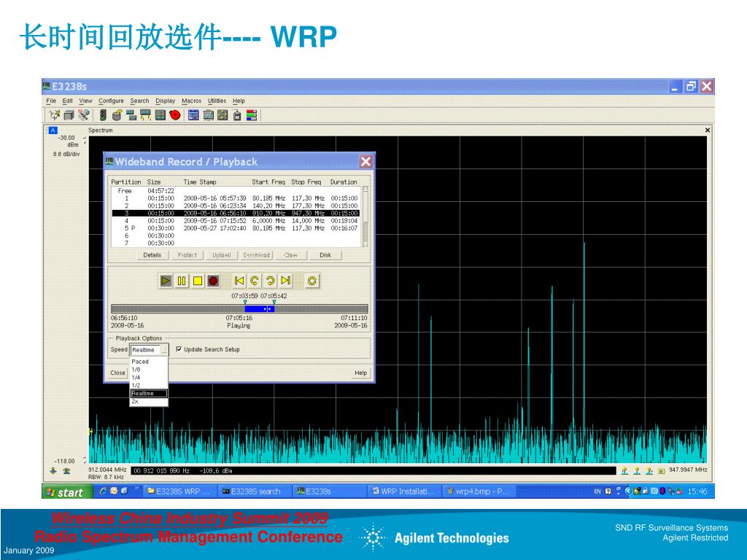Click the Help button in playback dialog

coord(360,373)
